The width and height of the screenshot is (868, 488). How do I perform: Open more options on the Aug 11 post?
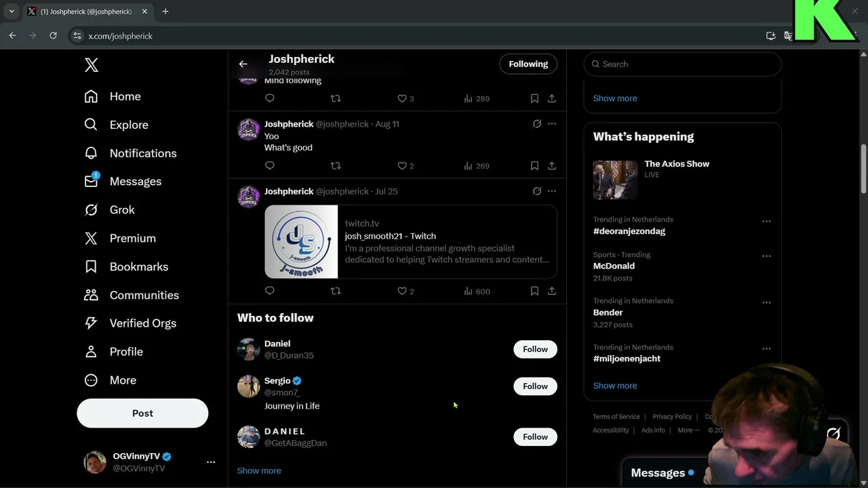click(x=552, y=124)
